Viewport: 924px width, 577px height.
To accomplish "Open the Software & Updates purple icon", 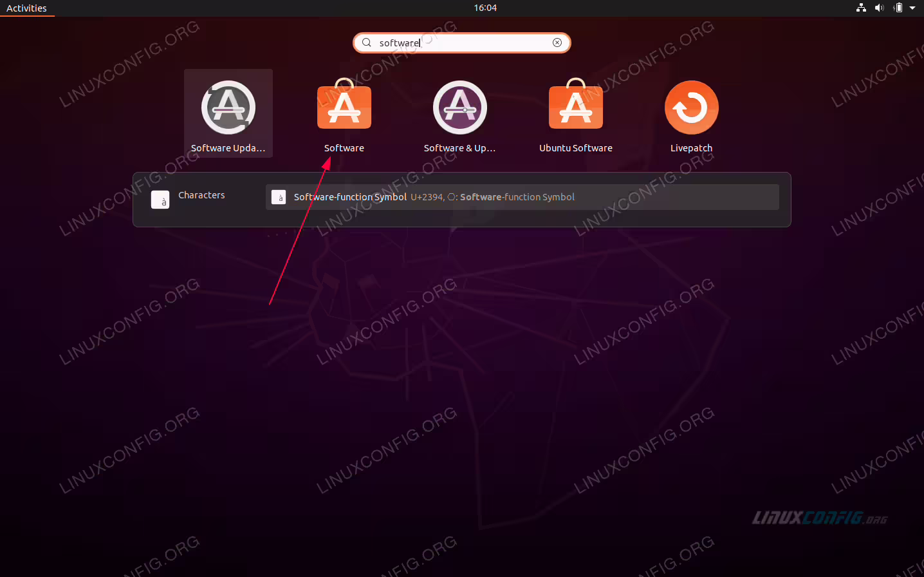I will [460, 108].
